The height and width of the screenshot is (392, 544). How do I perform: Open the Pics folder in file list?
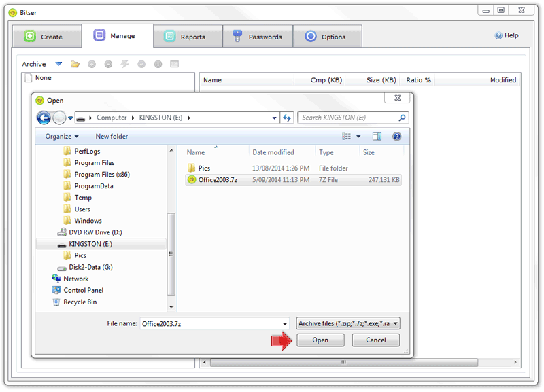click(204, 168)
